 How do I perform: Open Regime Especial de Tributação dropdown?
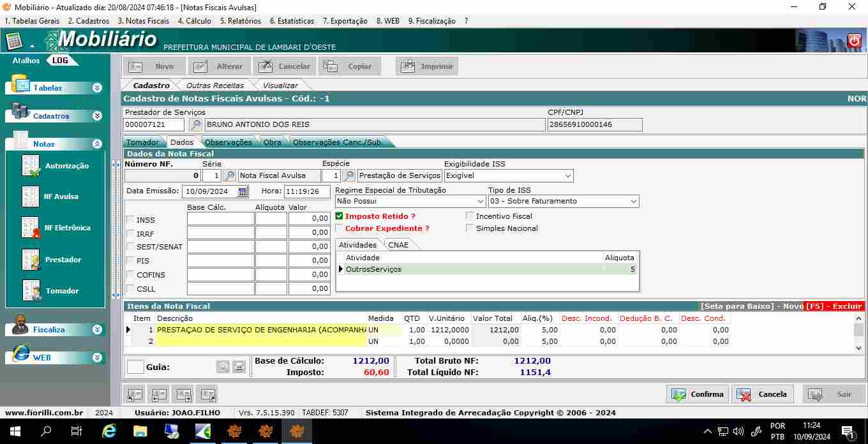(480, 202)
